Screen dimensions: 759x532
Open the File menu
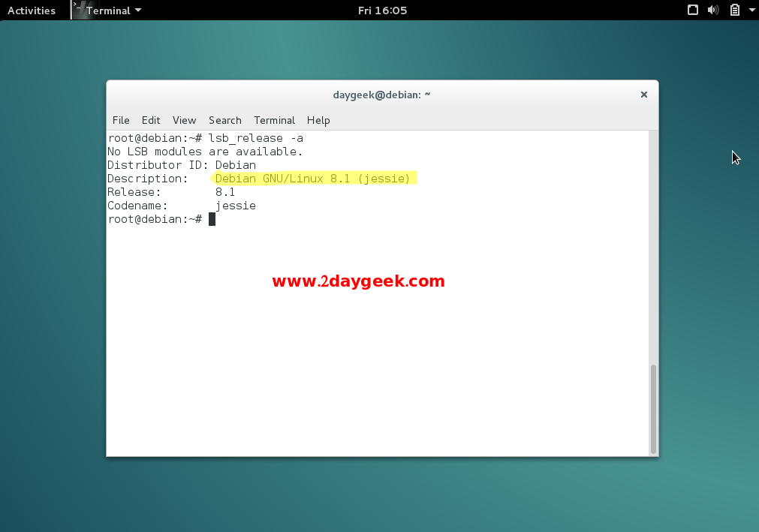[121, 120]
